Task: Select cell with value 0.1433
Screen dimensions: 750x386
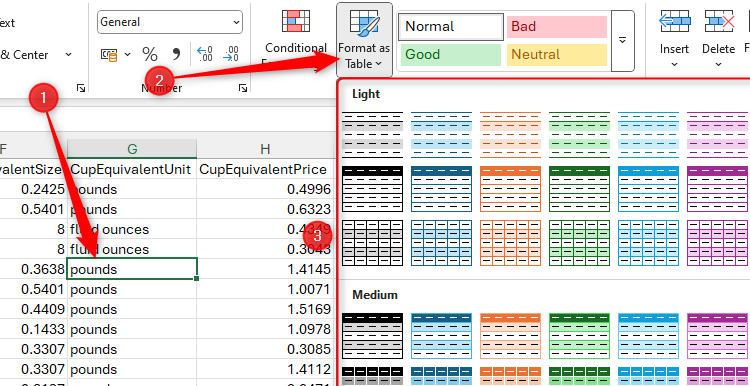Action: 33,330
